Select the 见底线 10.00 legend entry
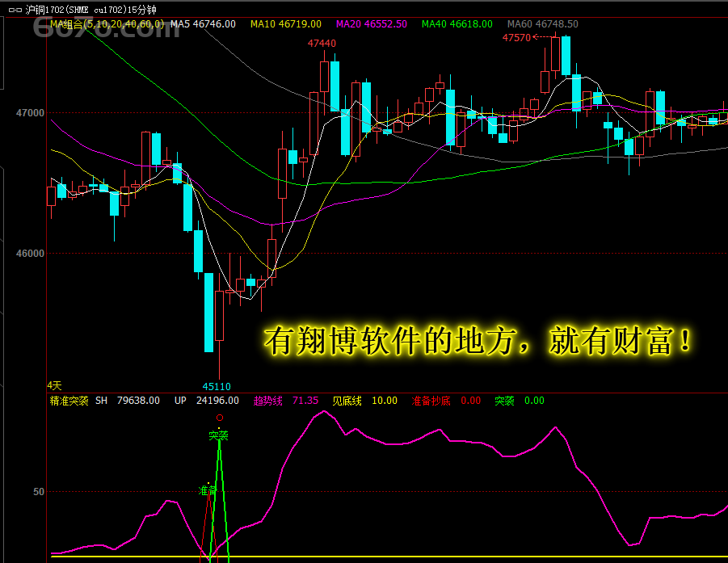Viewport: 728px width, 563px height. [365, 401]
